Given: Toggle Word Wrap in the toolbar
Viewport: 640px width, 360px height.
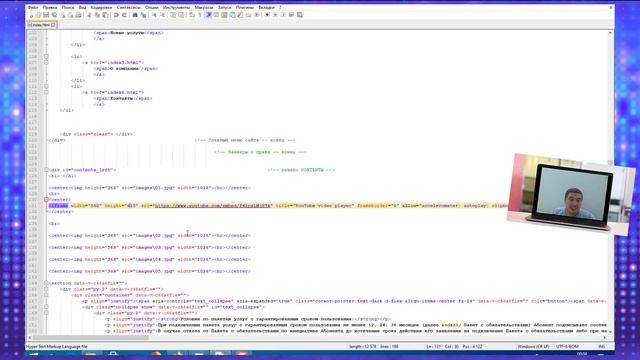Looking at the screenshot, I should (192, 15).
